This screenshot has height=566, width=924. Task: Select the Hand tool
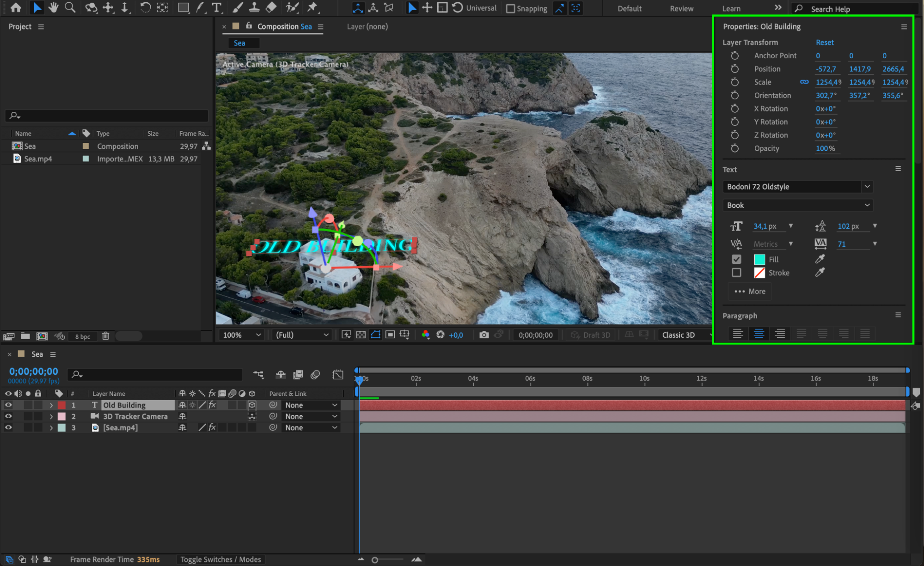[53, 7]
